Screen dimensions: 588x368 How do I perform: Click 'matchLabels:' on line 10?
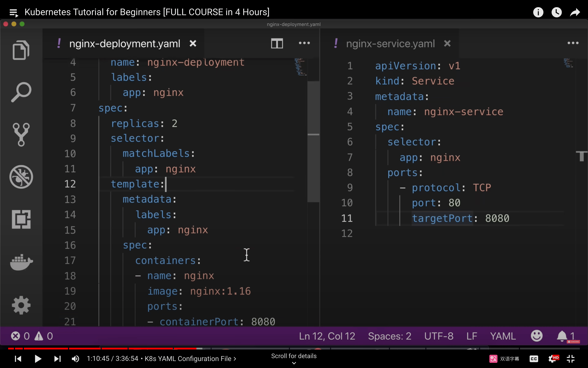(159, 154)
